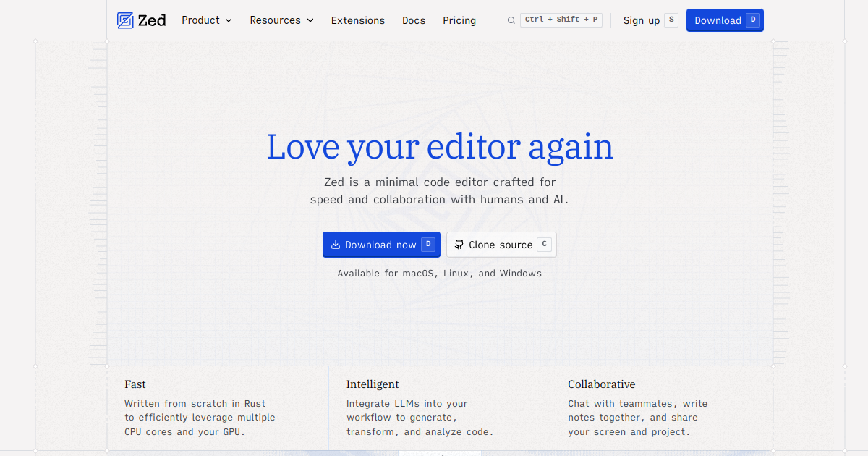Open the Docs navigation link

(414, 20)
